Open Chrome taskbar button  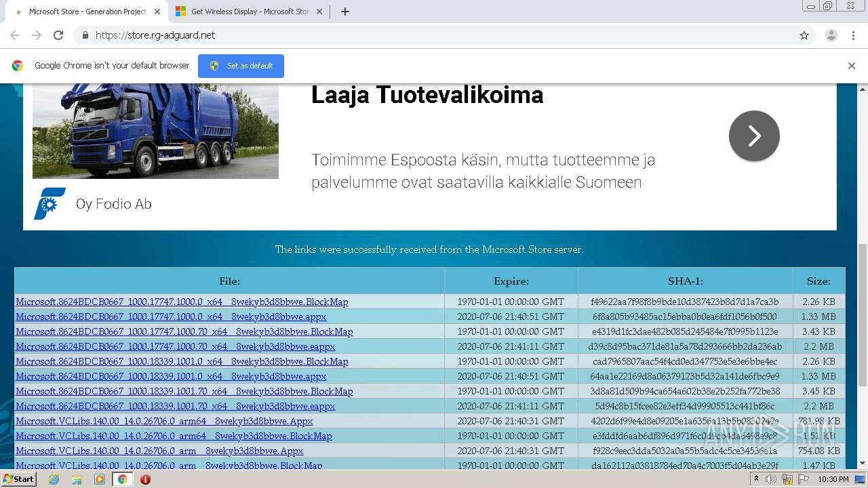pos(122,479)
